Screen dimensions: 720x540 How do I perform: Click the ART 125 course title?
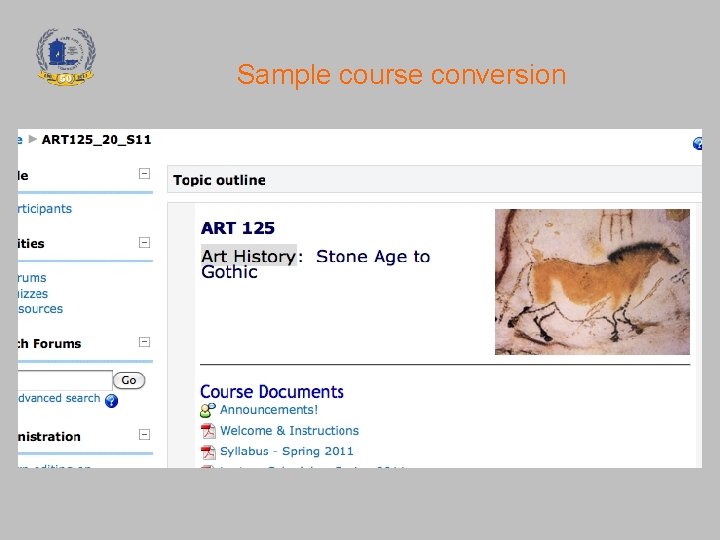pyautogui.click(x=238, y=228)
